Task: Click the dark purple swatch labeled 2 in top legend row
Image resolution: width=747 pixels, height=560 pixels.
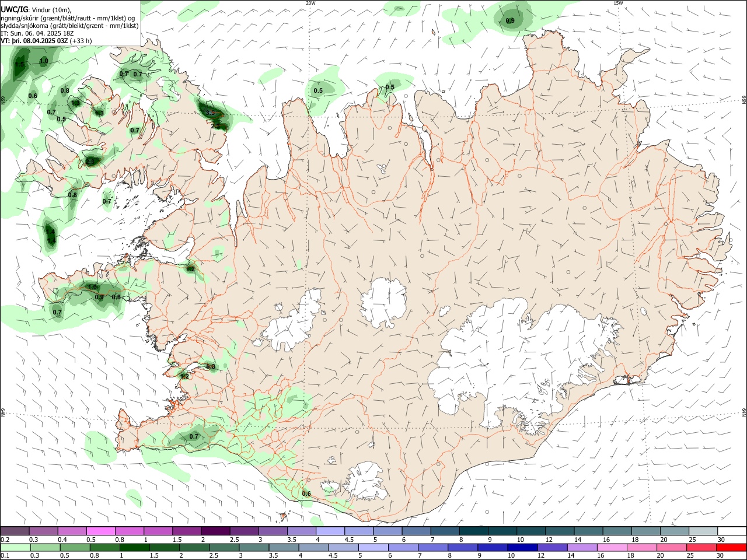Action: pos(215,531)
